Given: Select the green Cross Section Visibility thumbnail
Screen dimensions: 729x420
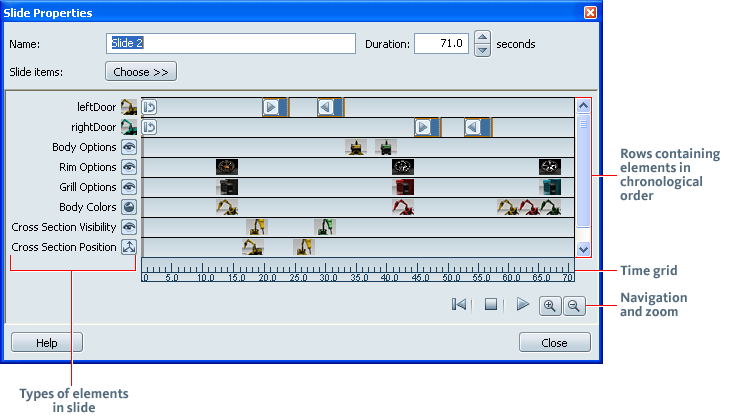Looking at the screenshot, I should 325,227.
